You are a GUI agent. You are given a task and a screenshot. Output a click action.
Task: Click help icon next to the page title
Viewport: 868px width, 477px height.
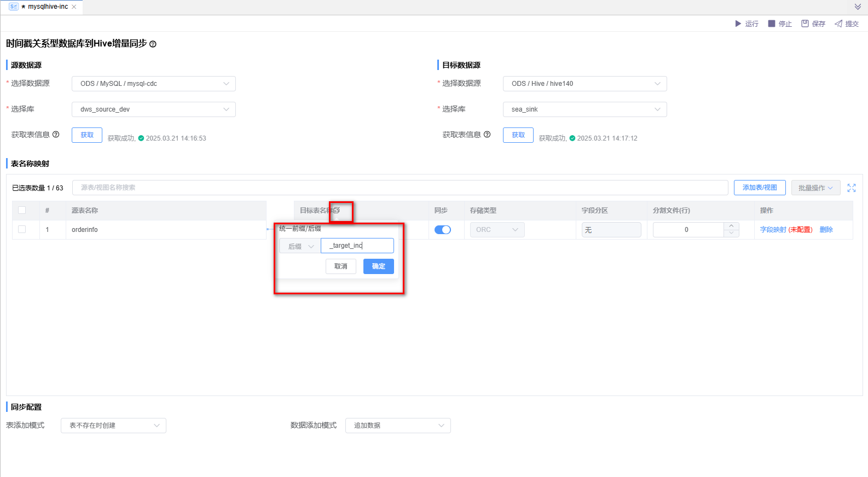click(153, 44)
